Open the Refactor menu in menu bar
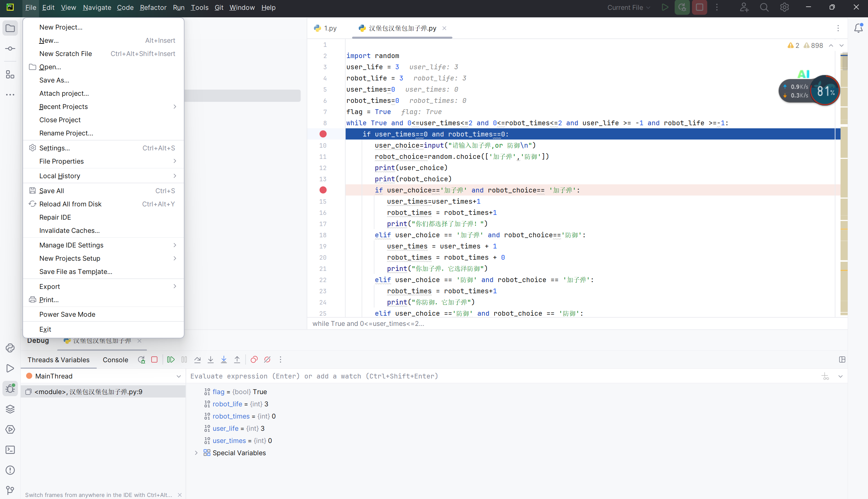868x499 pixels. [153, 7]
